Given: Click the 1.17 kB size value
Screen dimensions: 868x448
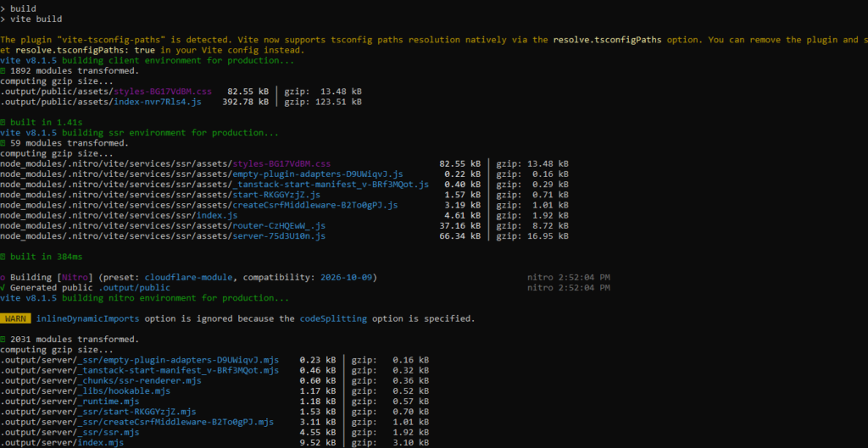Looking at the screenshot, I should click(x=317, y=391).
